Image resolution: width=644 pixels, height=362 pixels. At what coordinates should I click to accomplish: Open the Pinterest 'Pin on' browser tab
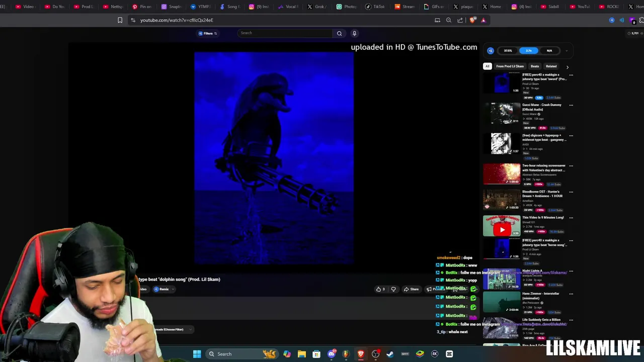coord(142,7)
